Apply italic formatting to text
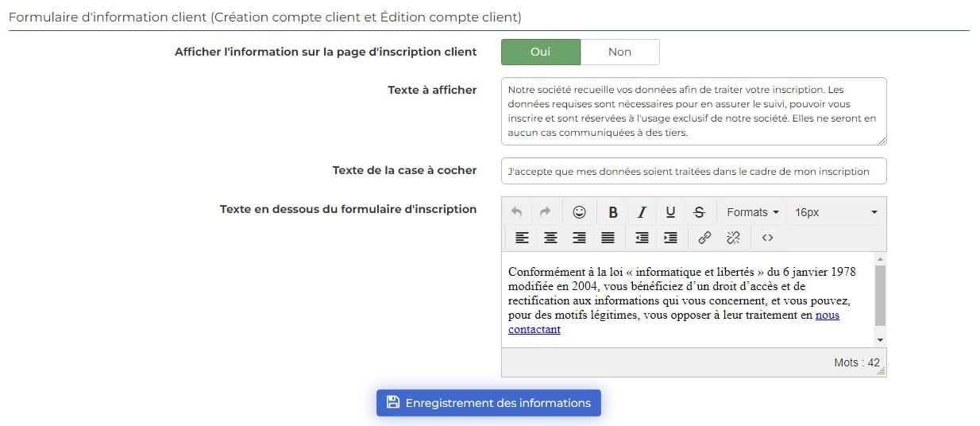The height and width of the screenshot is (426, 980). pyautogui.click(x=642, y=212)
